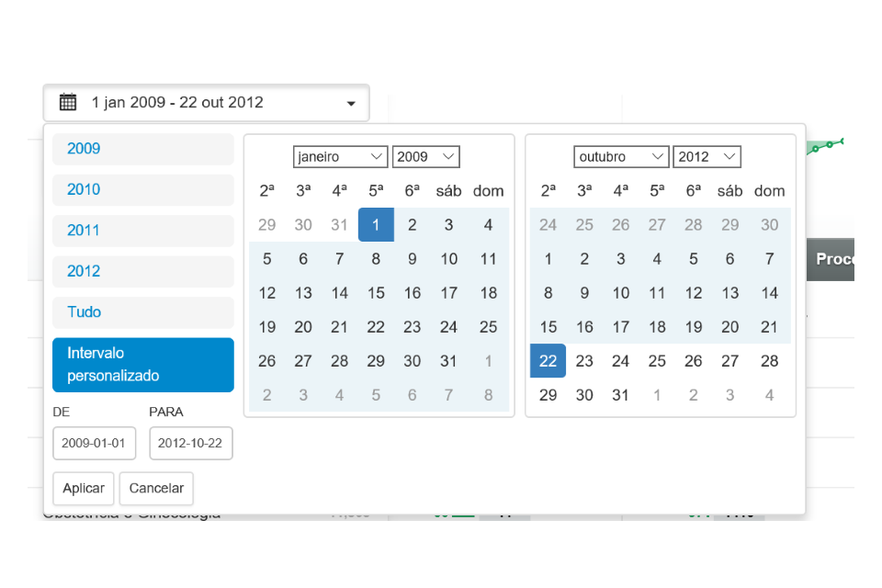Viewport: 882px width, 588px height.
Task: Open the 2009 year dropdown
Action: 425,157
